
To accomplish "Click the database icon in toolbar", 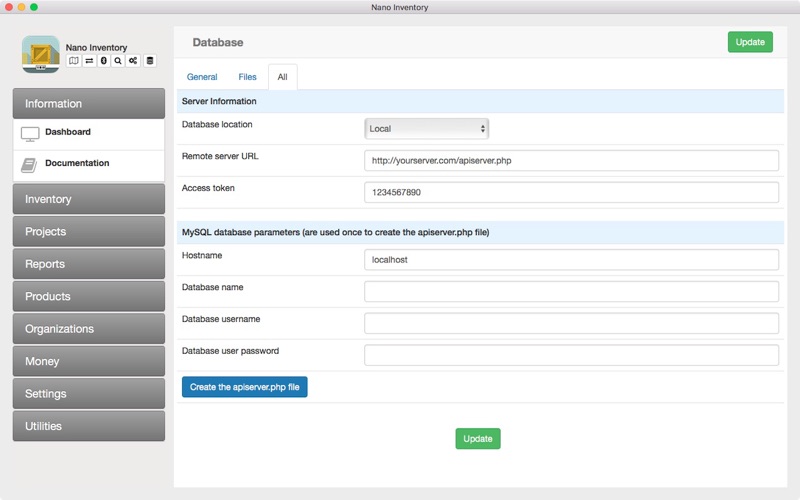I will [x=150, y=61].
